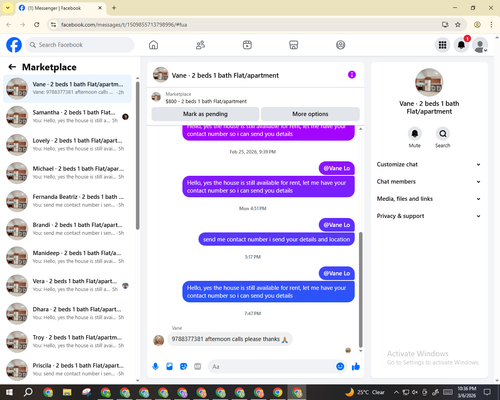
Task: Send a thumbs-up like
Action: click(x=356, y=367)
